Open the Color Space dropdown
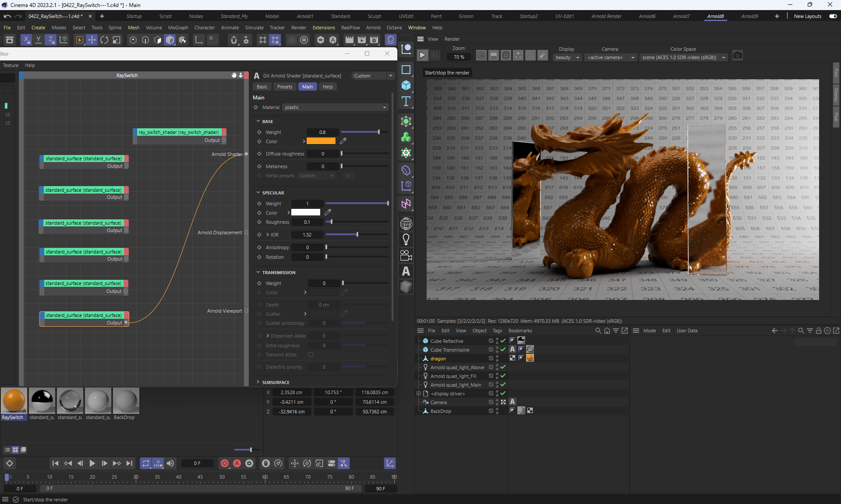 click(x=683, y=57)
